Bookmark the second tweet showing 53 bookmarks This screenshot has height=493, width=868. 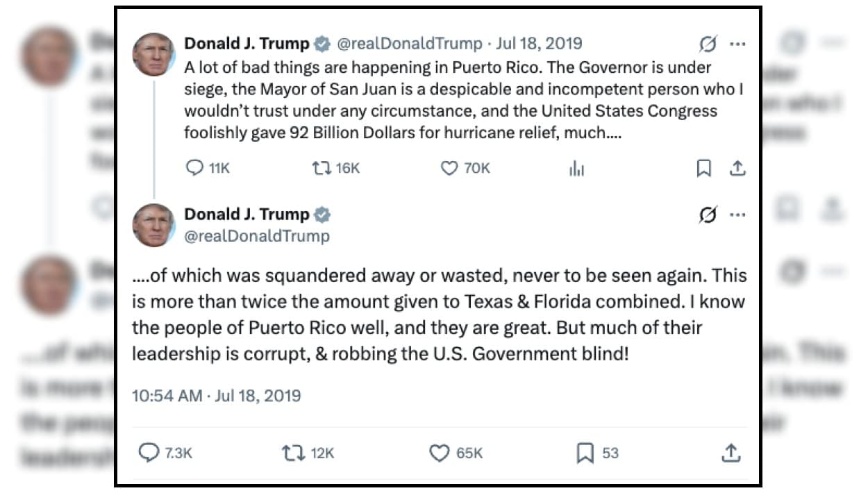pos(585,453)
